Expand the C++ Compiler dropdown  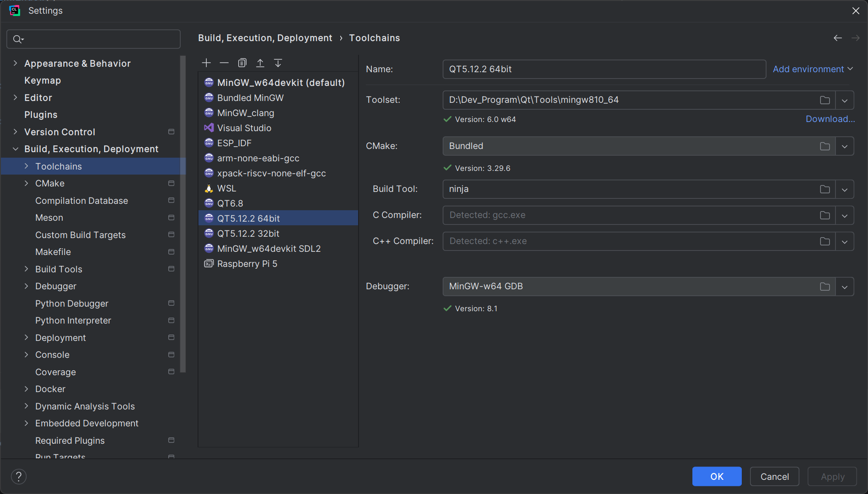pos(844,241)
